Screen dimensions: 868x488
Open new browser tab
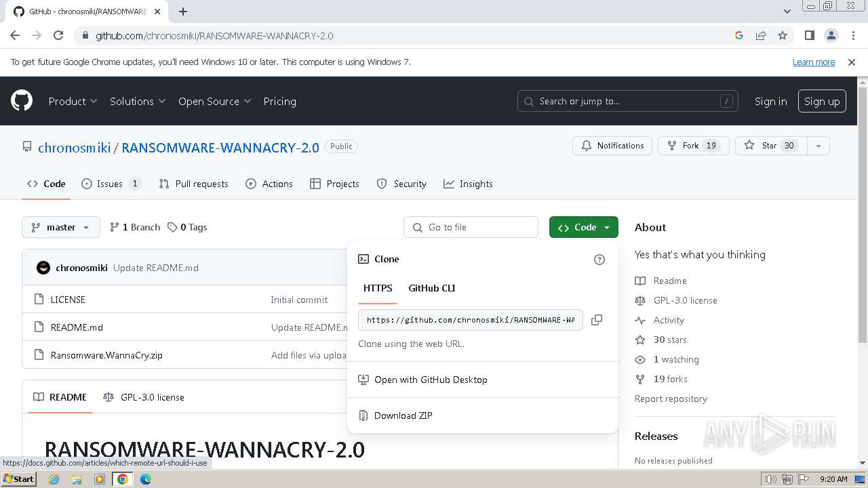tap(183, 12)
